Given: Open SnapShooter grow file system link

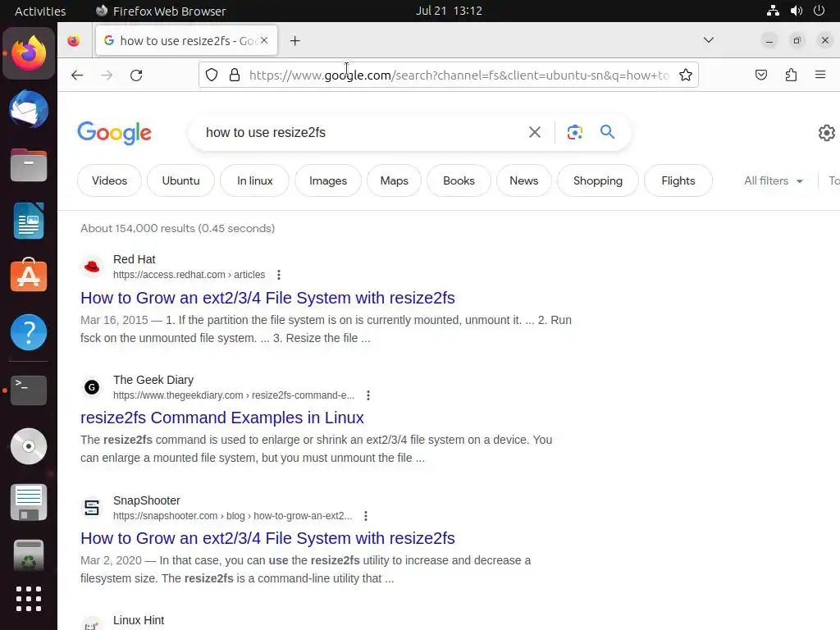Looking at the screenshot, I should point(267,538).
